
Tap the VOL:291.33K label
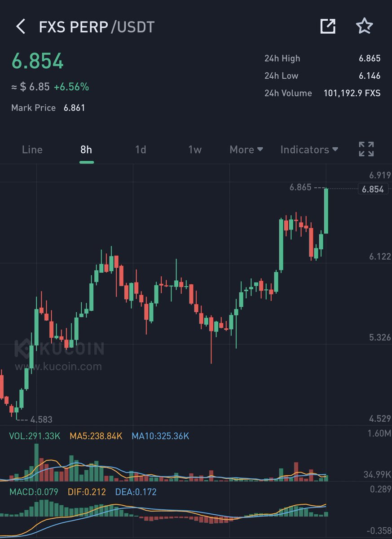[35, 436]
